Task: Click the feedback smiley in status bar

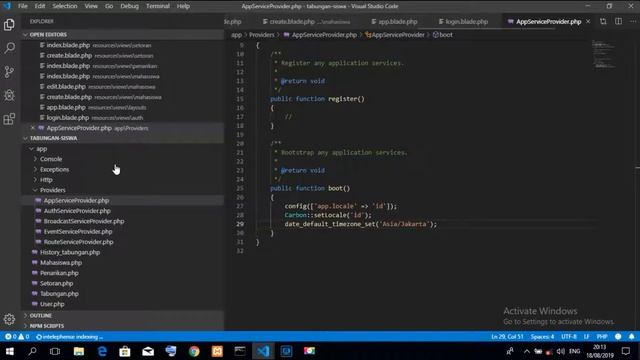Action: [618, 337]
